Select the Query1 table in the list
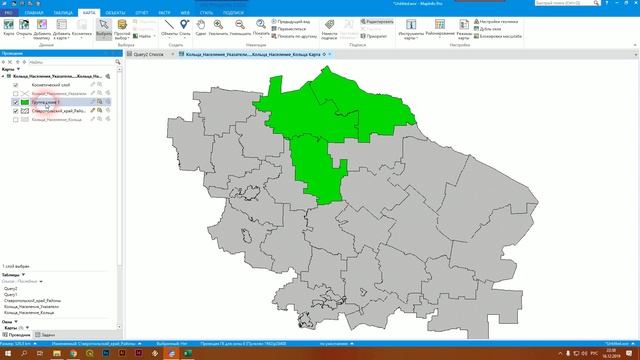This screenshot has height=360, width=640. coord(11,294)
